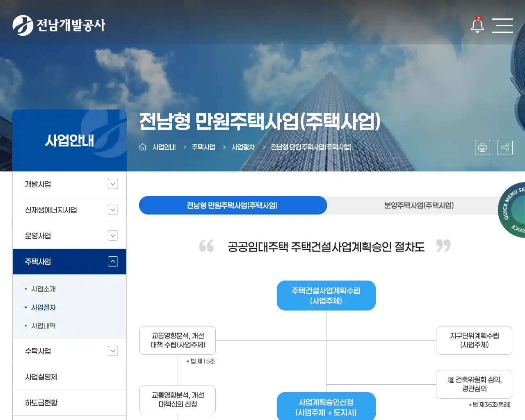The image size is (525, 420).
Task: Expand the 신재생에너지사업 menu chevron
Action: pos(113,210)
